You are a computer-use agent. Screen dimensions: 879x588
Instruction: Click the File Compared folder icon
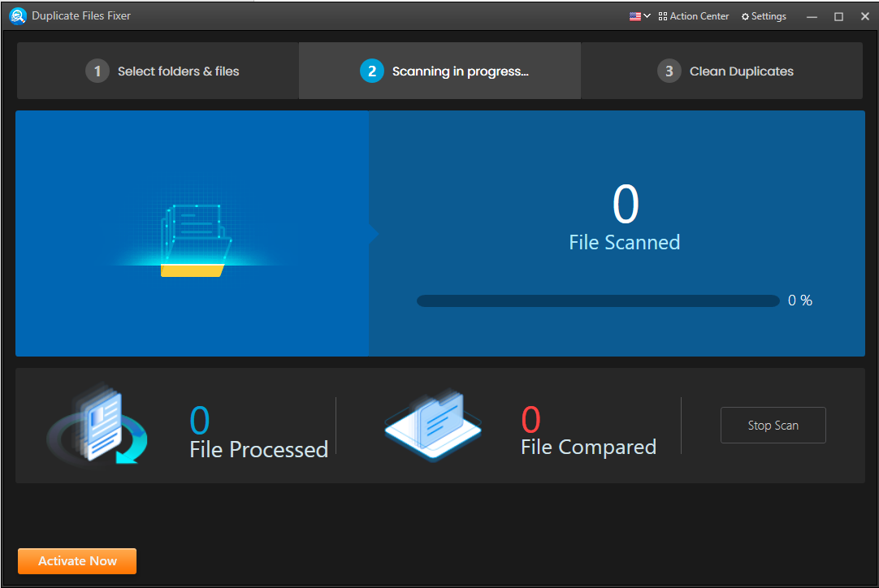point(433,425)
